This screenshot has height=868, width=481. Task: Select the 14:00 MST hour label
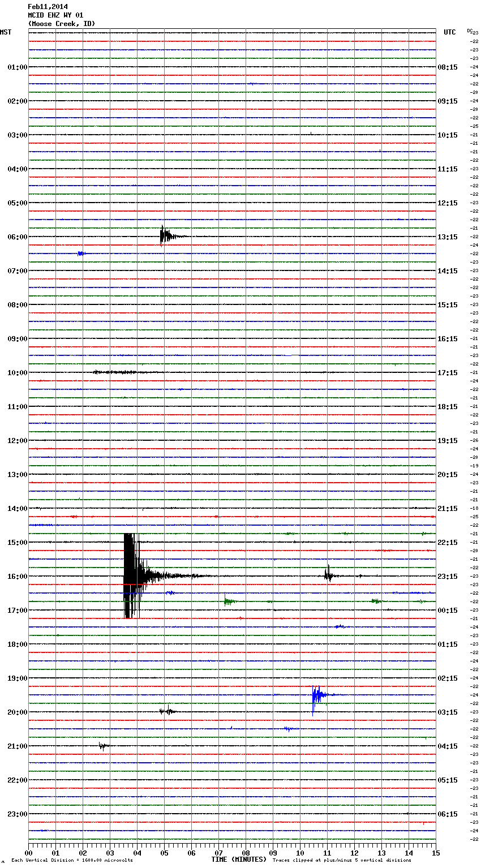coord(17,509)
